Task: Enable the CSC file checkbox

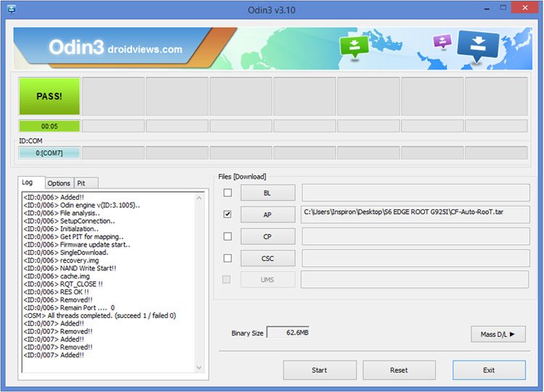Action: (x=228, y=258)
